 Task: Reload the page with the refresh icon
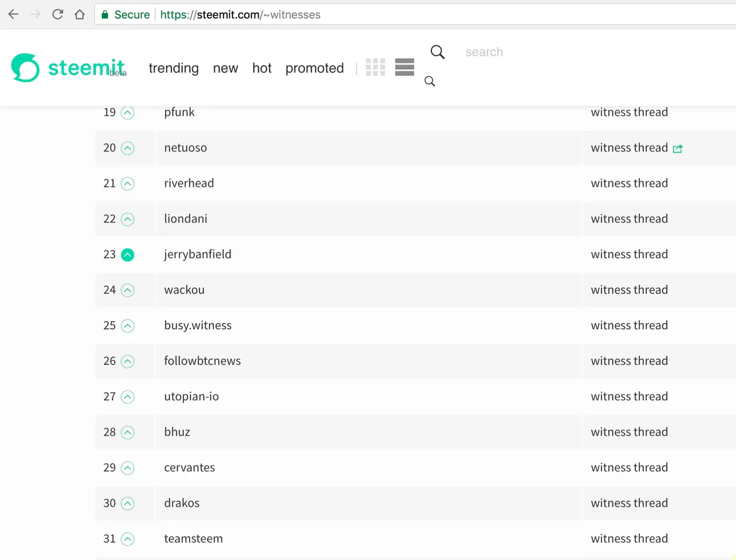57,14
